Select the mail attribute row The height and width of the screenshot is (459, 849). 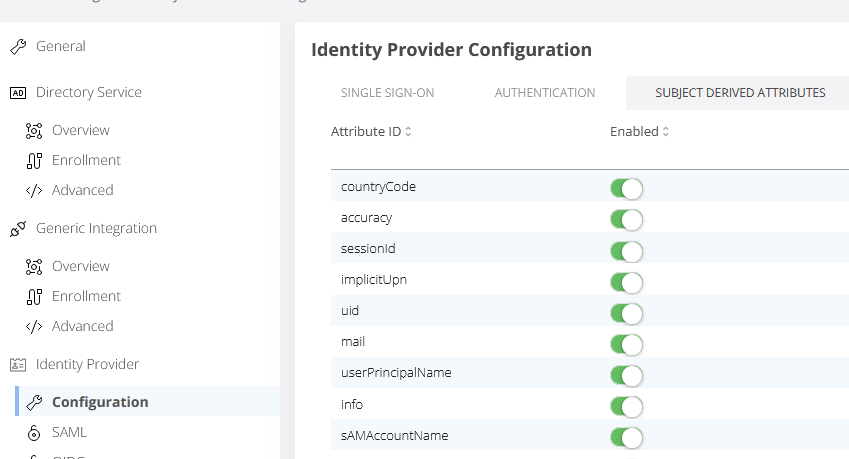353,342
